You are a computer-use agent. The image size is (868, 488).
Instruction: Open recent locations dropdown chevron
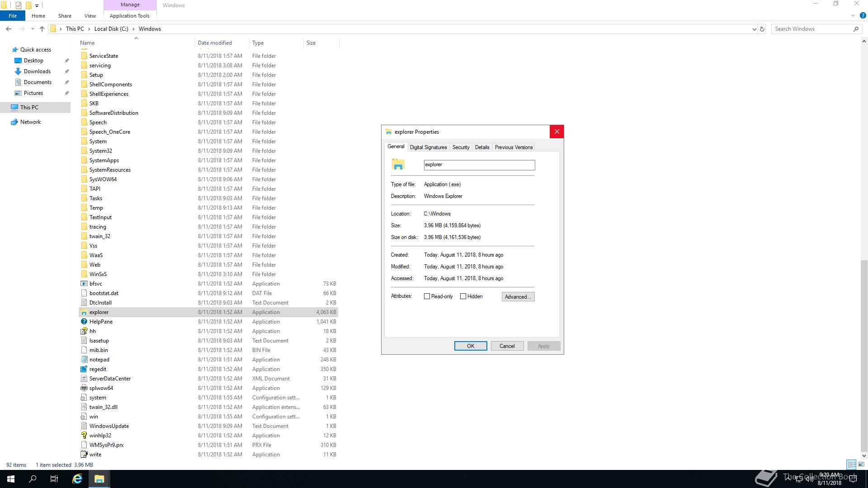(33, 29)
